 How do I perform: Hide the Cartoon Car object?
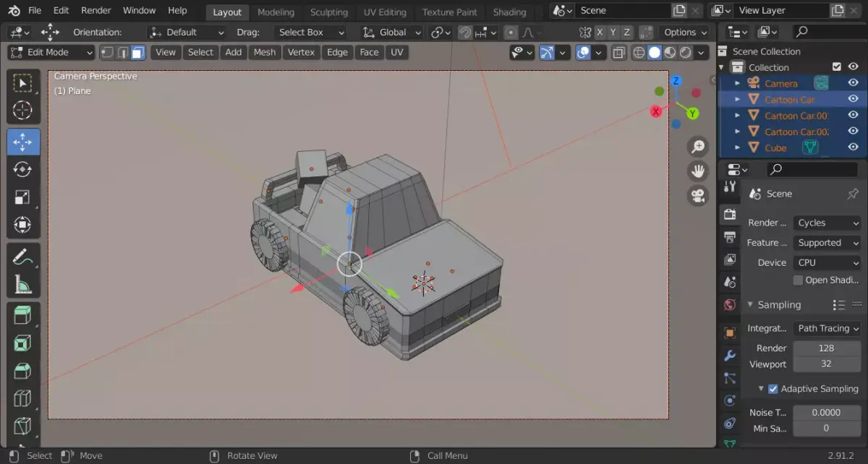pyautogui.click(x=853, y=99)
